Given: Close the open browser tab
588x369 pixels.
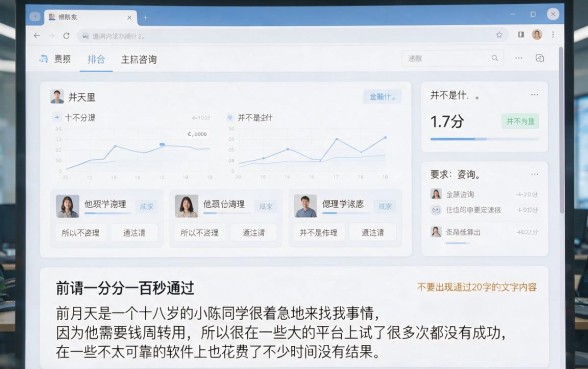Looking at the screenshot, I should (x=129, y=17).
